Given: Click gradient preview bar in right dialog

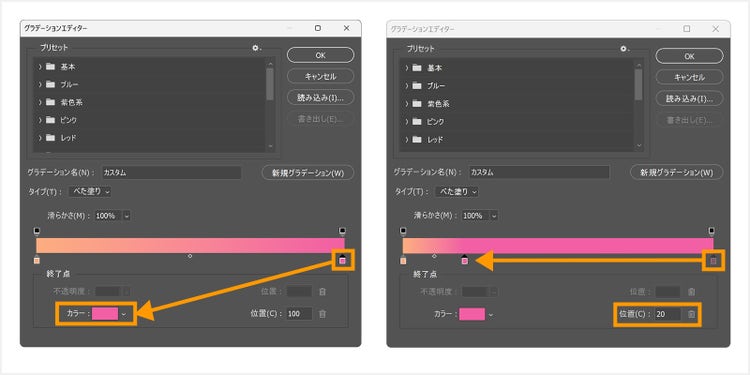Looking at the screenshot, I should (558, 246).
